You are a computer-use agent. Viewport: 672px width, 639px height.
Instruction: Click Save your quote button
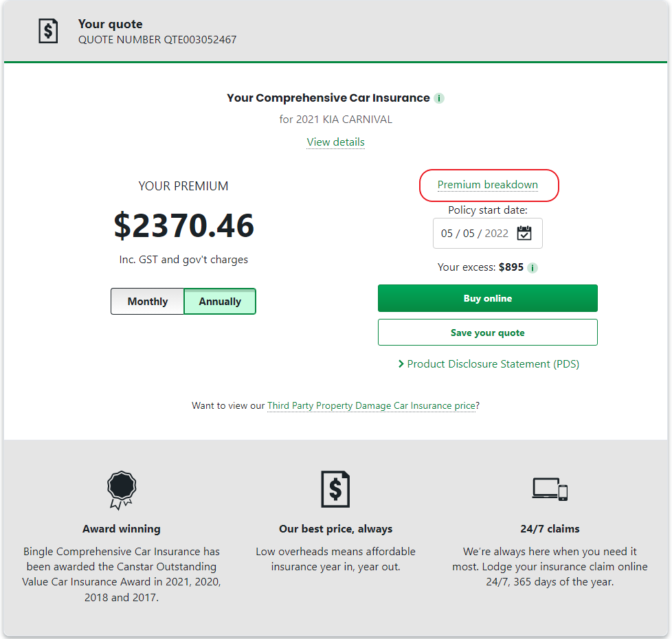tap(487, 333)
